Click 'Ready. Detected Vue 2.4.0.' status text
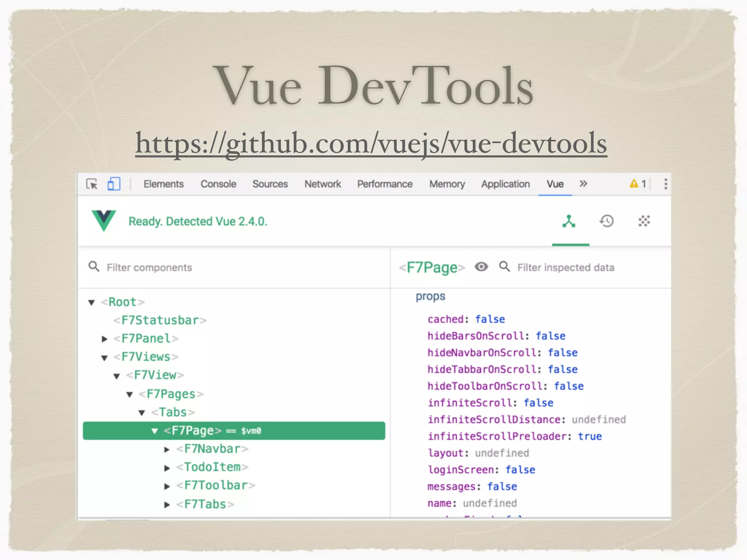 coord(198,221)
